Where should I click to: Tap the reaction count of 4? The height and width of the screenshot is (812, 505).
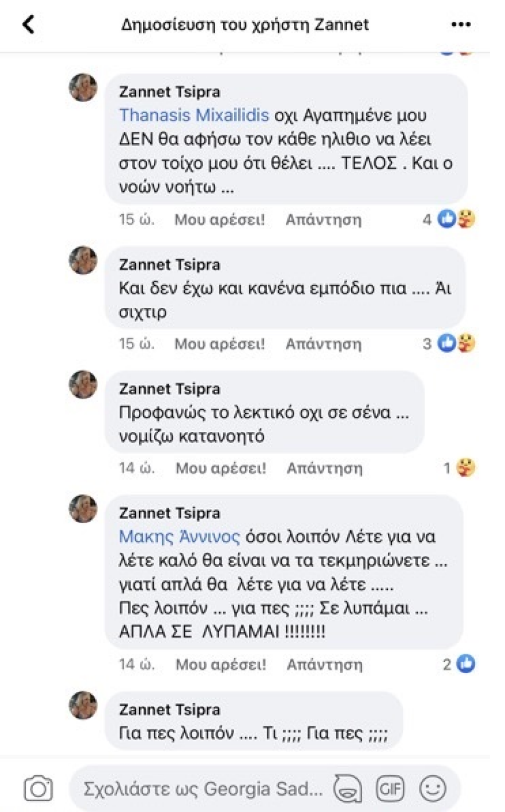tap(427, 218)
